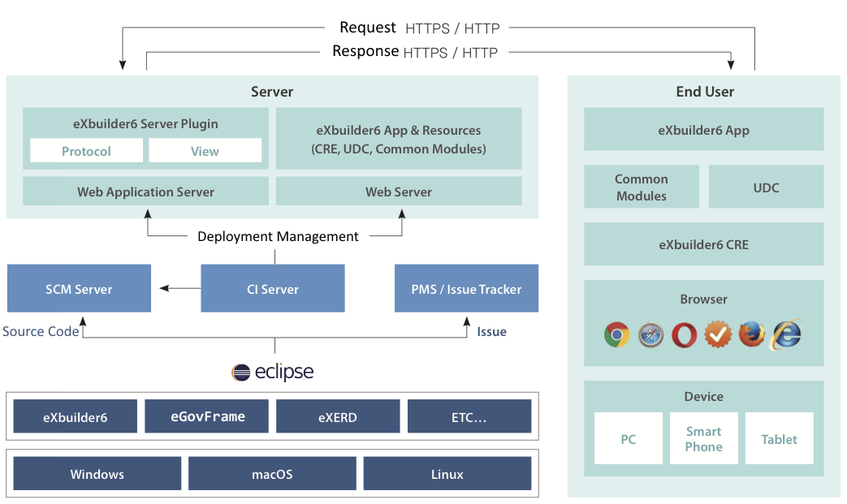Click the CI Server block
847x504 pixels.
pyautogui.click(x=273, y=289)
